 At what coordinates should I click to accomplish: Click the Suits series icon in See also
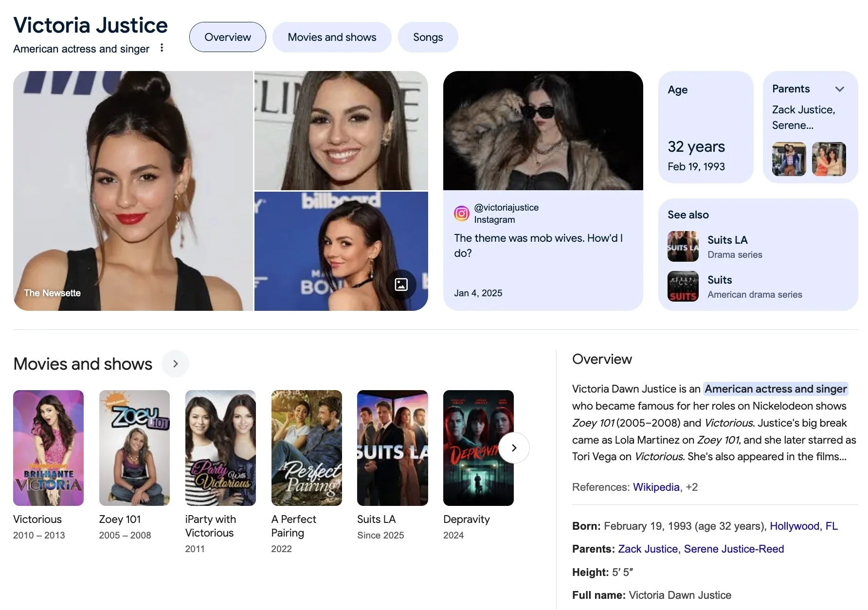pos(683,287)
